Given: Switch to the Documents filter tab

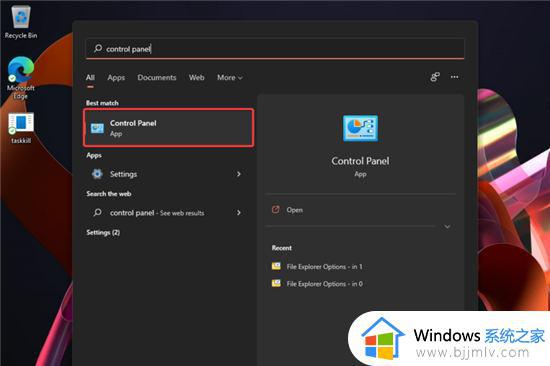Looking at the screenshot, I should 157,78.
